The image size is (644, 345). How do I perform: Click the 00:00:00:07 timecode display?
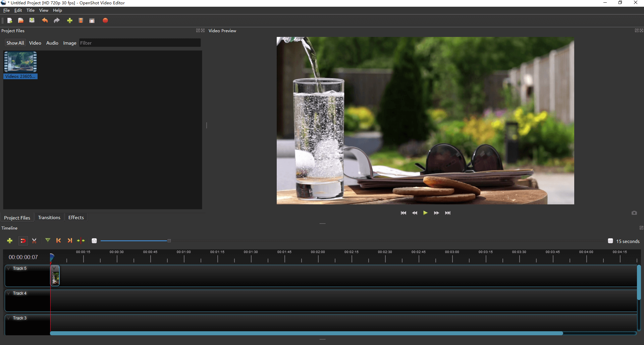[23, 257]
